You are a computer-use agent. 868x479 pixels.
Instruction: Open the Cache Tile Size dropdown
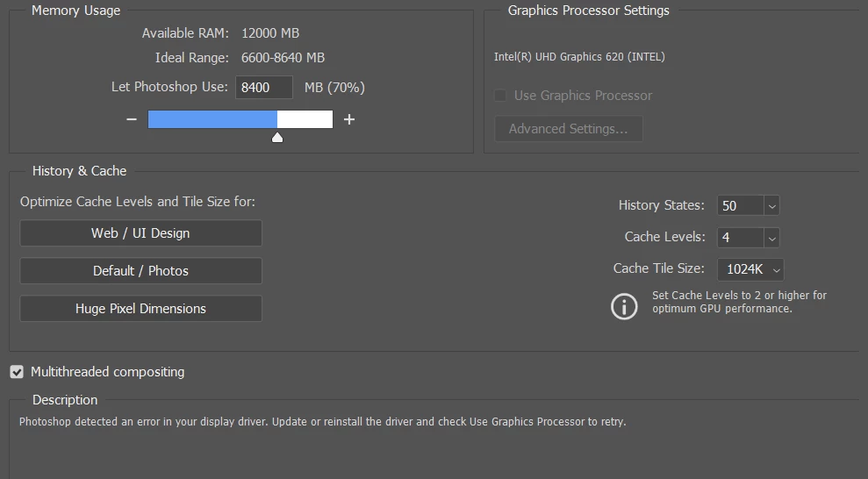[x=750, y=269]
